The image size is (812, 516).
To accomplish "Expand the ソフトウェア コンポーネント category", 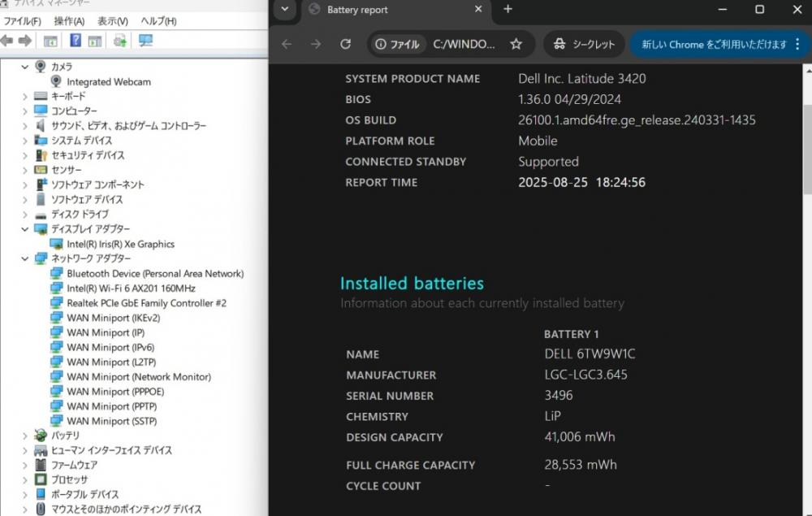I will tap(24, 185).
